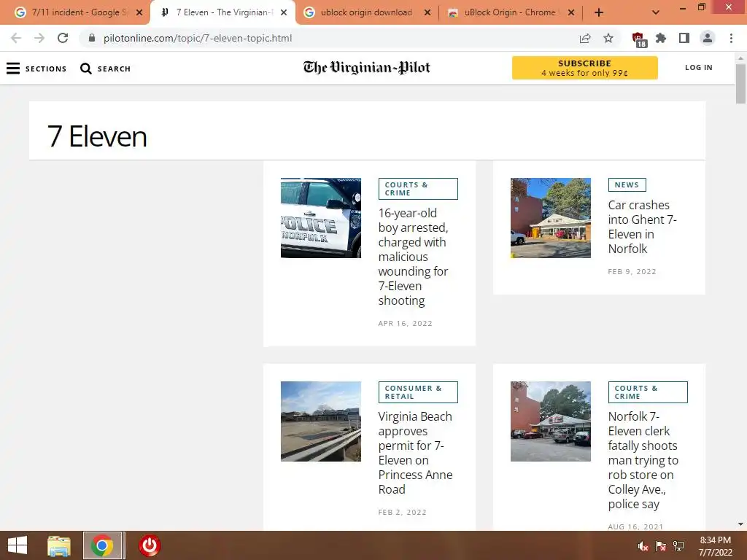Reload the current page

pyautogui.click(x=63, y=38)
